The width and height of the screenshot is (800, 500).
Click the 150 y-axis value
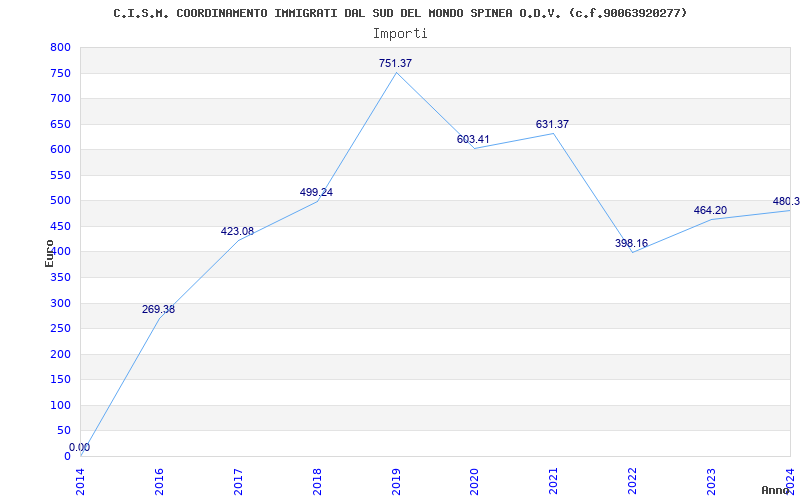coord(60,380)
